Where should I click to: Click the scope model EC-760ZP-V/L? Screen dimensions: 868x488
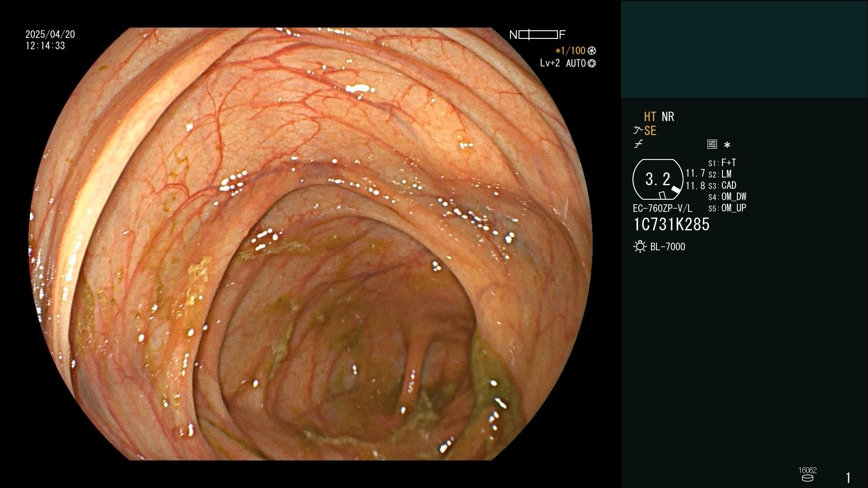pyautogui.click(x=662, y=208)
